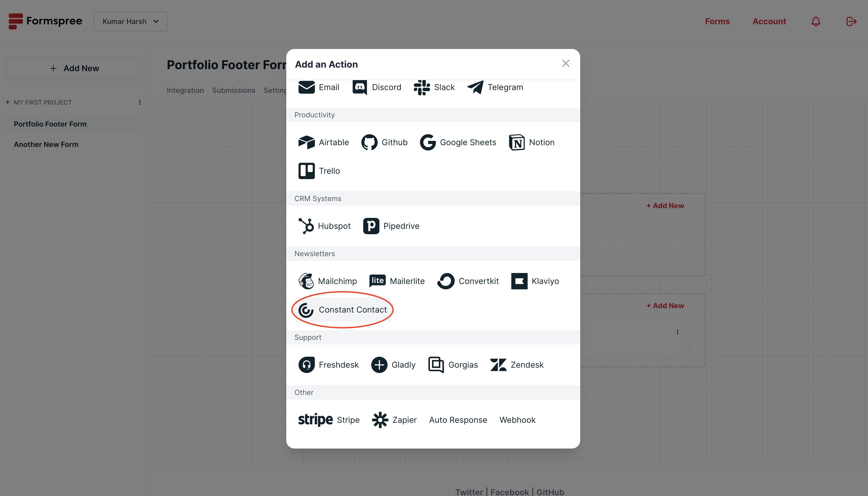Click the logout icon in header
This screenshot has width=868, height=496.
(x=851, y=21)
